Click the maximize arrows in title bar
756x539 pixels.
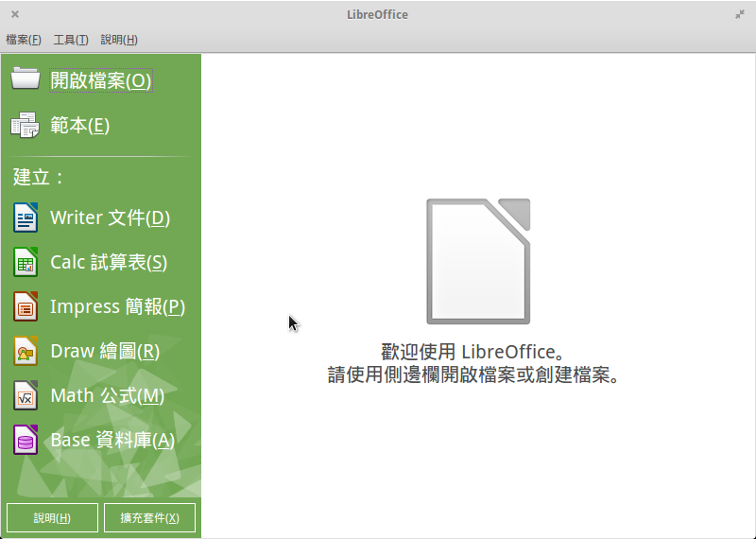point(740,14)
